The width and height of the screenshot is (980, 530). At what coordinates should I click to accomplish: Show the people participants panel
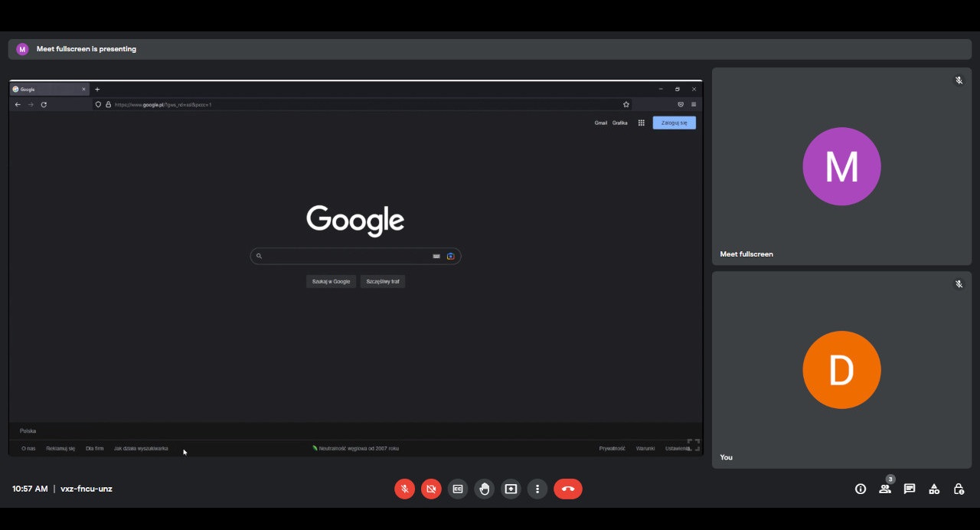click(885, 489)
